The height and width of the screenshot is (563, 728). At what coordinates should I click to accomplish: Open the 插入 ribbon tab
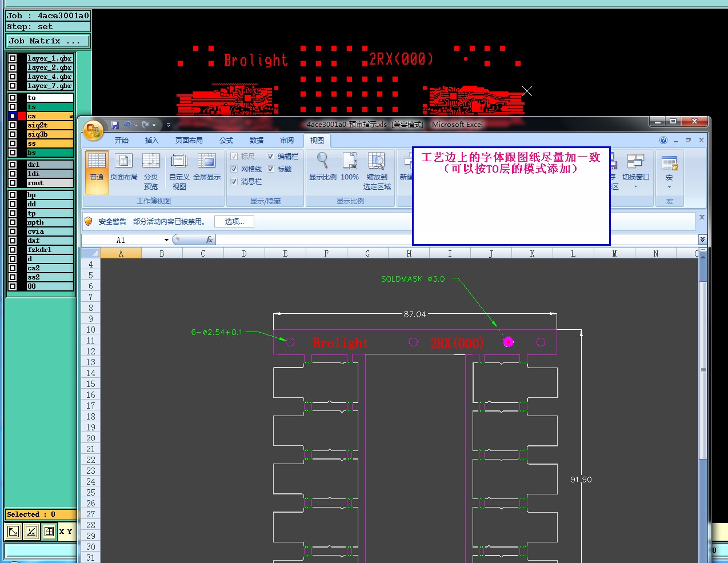point(151,141)
